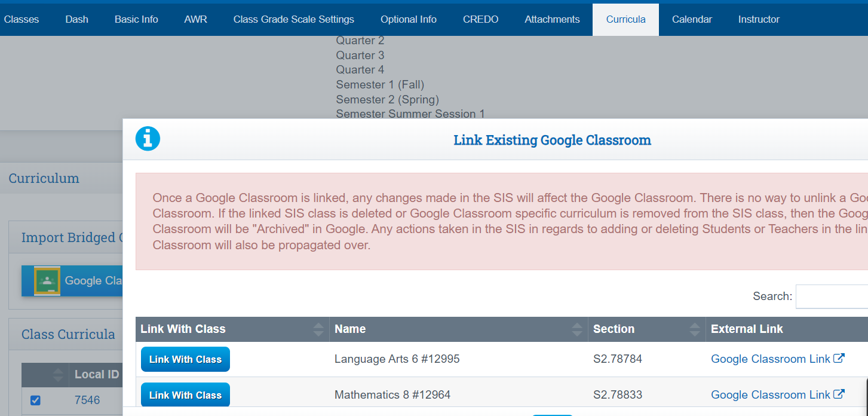Open curriculum Local ID 7546 link
The width and height of the screenshot is (868, 416).
87,400
